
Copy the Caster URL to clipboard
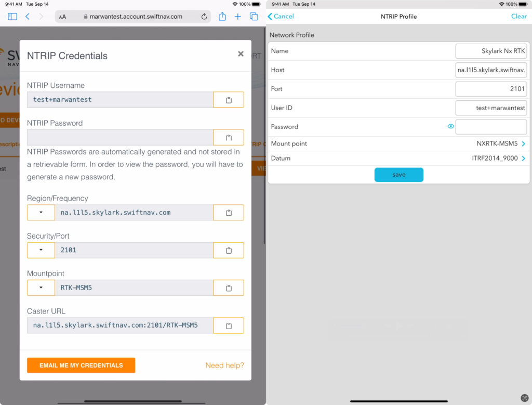coord(229,325)
